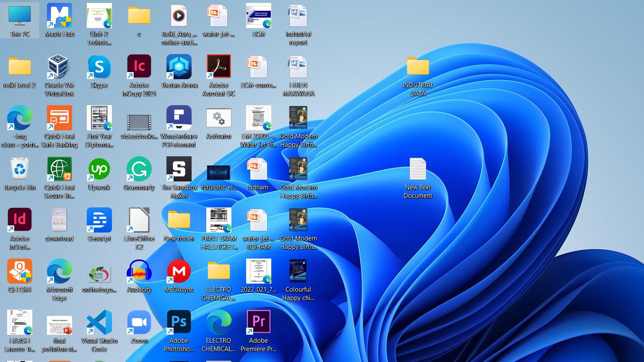Click the Grammarly icon
The height and width of the screenshot is (362, 644).
point(139,170)
